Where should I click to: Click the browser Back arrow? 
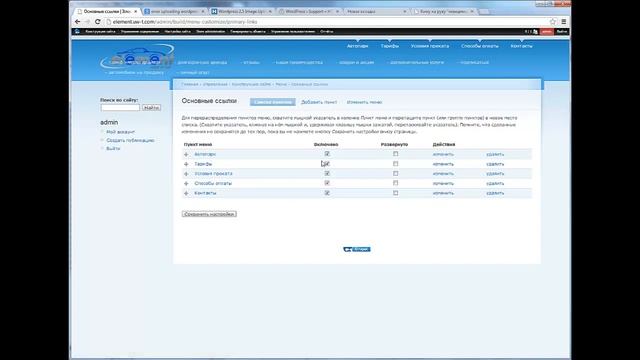78,22
